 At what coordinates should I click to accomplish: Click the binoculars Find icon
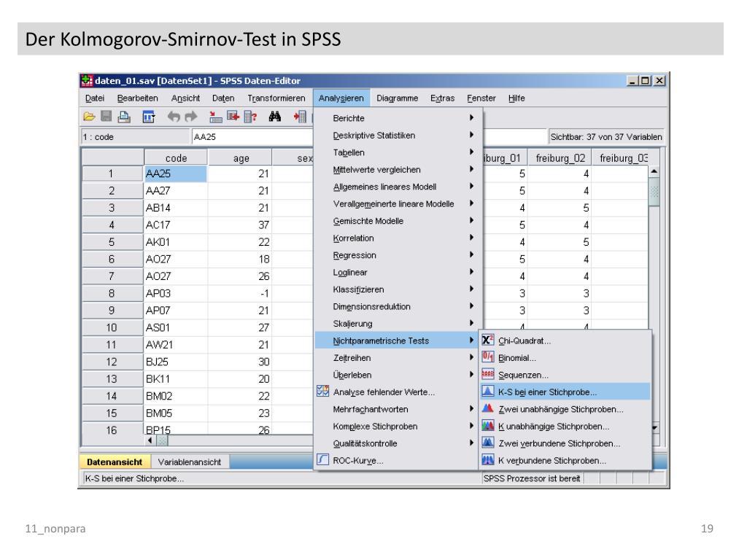tap(275, 117)
